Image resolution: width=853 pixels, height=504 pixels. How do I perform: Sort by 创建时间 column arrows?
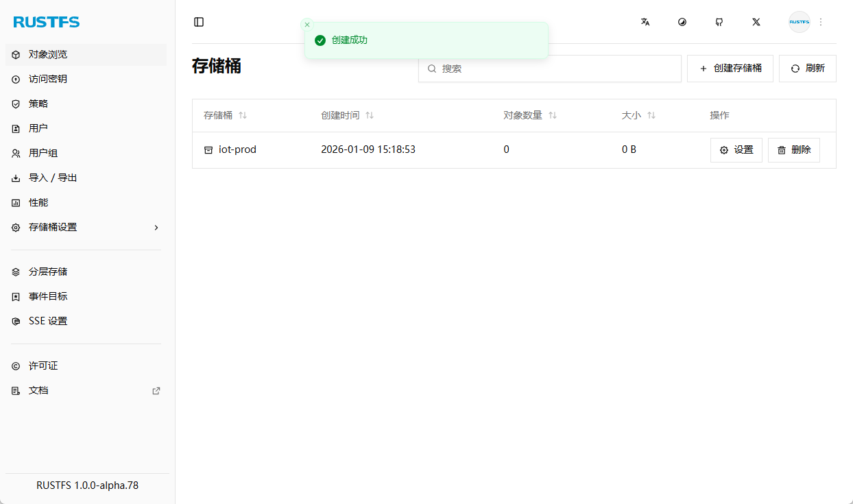click(x=370, y=116)
